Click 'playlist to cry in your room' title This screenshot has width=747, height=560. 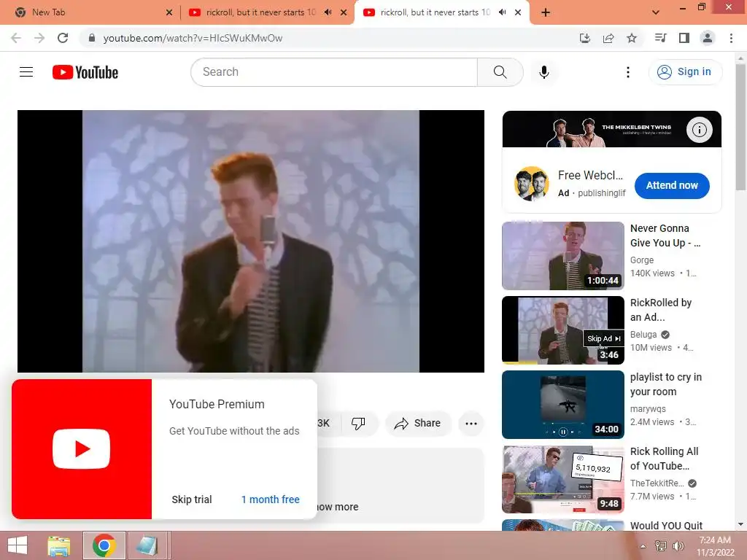coord(665,384)
